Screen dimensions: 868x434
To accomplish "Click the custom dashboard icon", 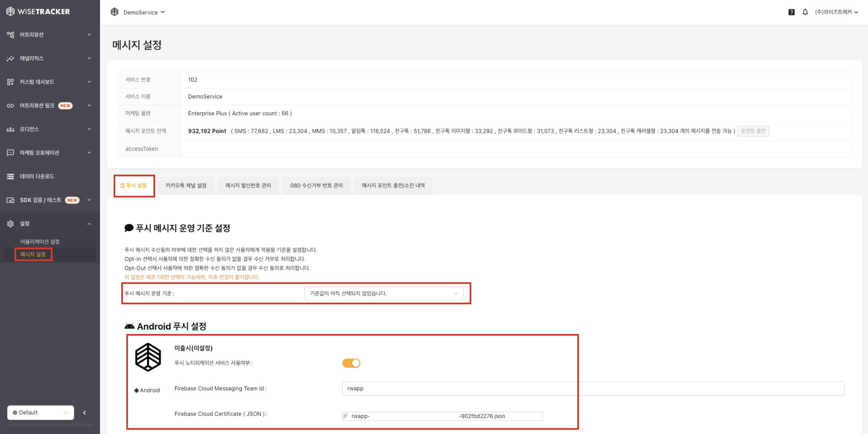I will (x=10, y=82).
